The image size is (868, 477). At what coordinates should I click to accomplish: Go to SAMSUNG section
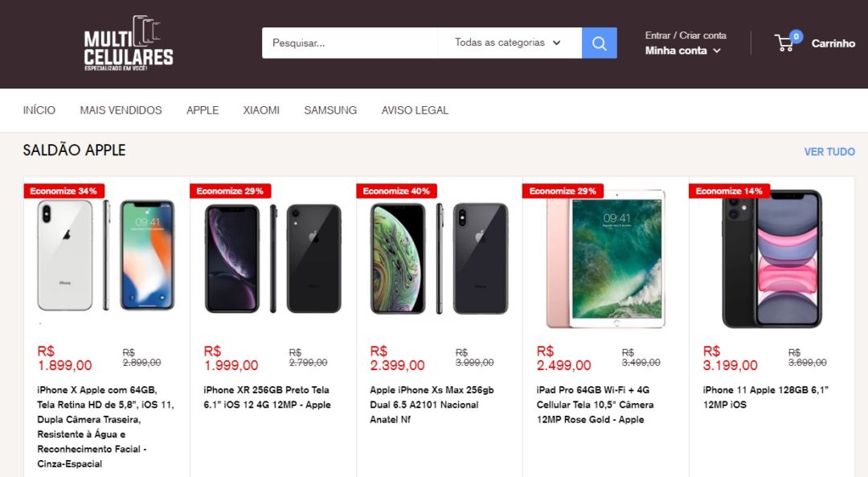coord(330,110)
